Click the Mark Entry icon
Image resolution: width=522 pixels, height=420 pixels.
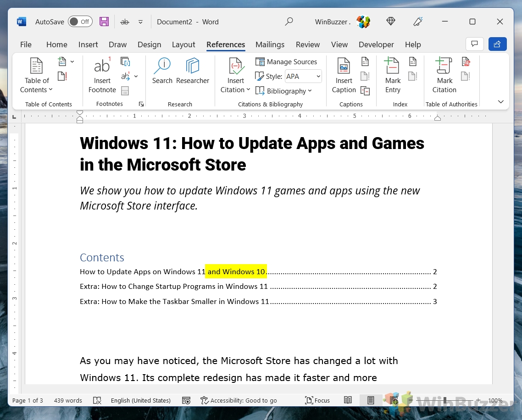pos(393,66)
